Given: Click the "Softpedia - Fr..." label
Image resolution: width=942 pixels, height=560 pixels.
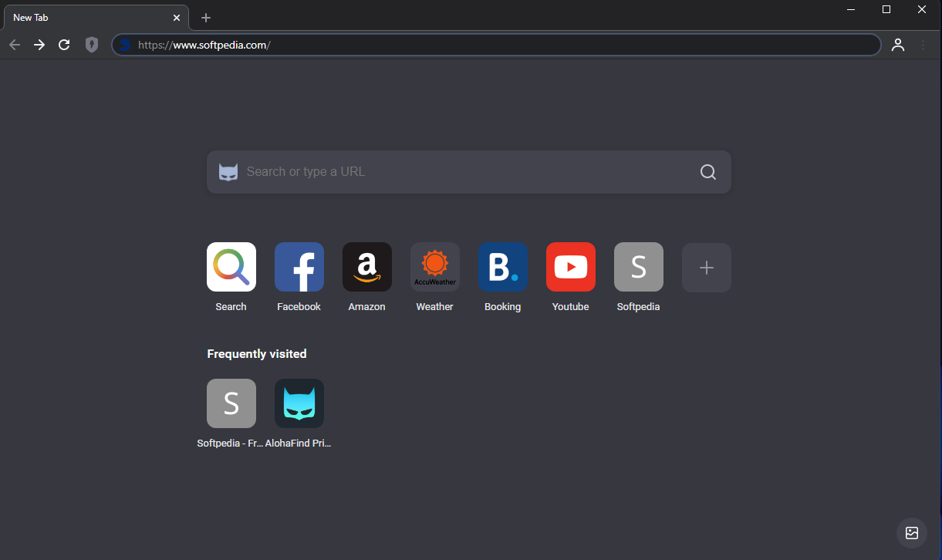Looking at the screenshot, I should coord(231,444).
